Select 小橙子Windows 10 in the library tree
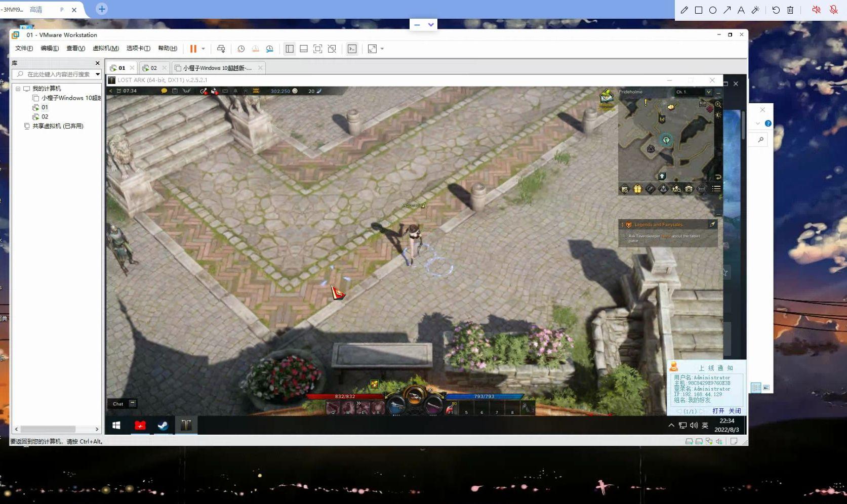847x504 pixels. point(67,98)
